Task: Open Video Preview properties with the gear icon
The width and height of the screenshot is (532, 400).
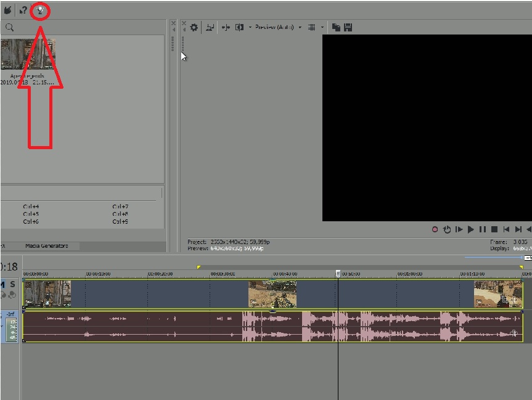Action: 195,27
